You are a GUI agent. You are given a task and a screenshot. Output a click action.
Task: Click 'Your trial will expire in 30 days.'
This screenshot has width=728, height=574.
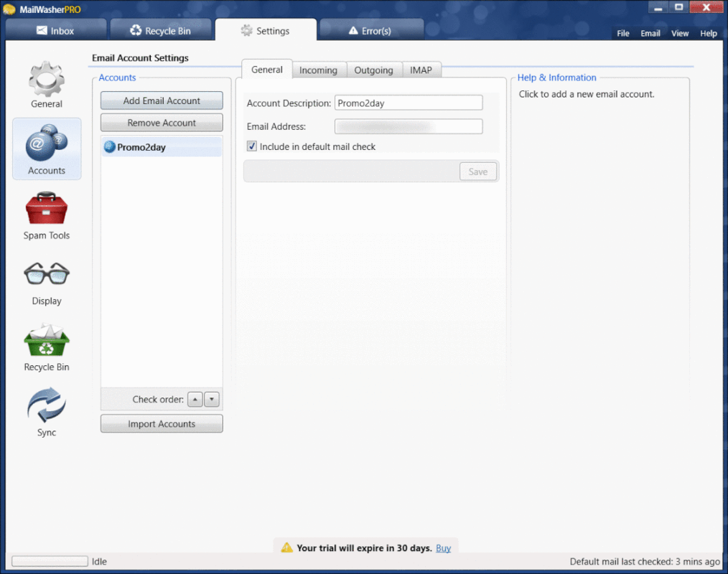pos(365,548)
